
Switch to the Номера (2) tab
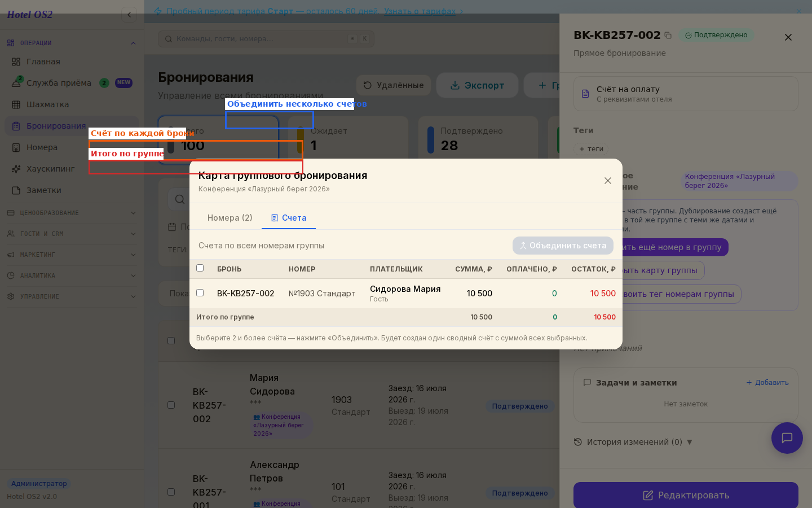pyautogui.click(x=230, y=218)
